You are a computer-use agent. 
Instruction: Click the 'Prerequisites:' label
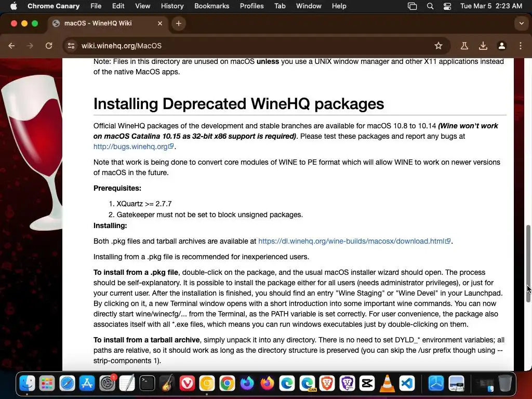coord(117,188)
